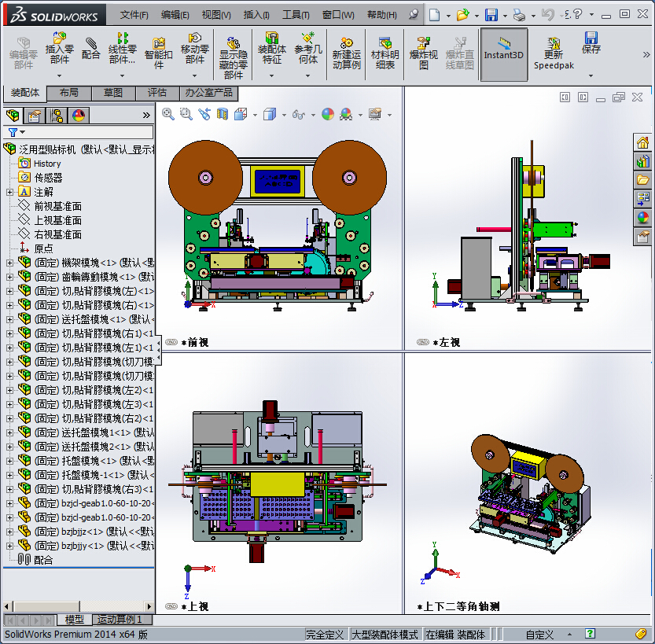Viewport: 655px width, 644px height.
Task: Click the Section View icon
Action: [223, 114]
